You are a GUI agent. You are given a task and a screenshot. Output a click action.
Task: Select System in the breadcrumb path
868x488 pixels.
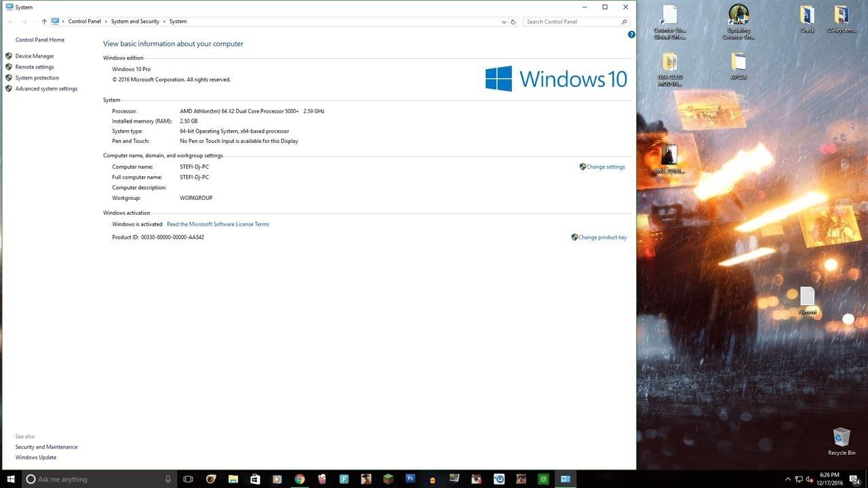(x=178, y=22)
